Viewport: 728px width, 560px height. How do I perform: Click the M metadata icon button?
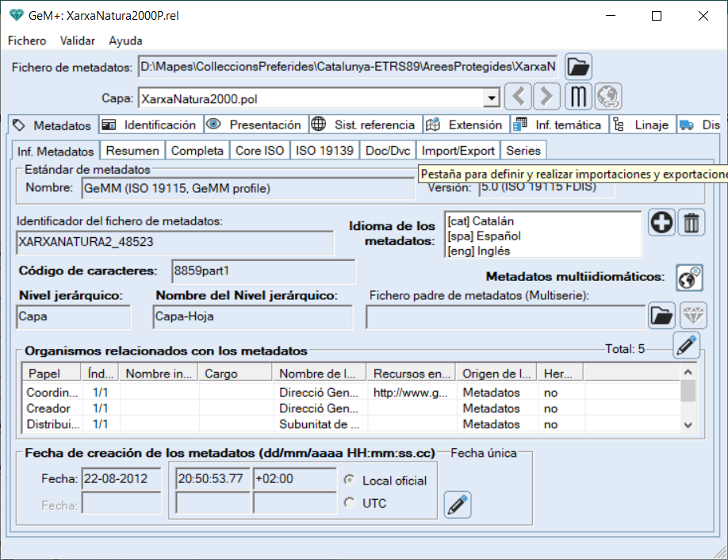coord(579,98)
